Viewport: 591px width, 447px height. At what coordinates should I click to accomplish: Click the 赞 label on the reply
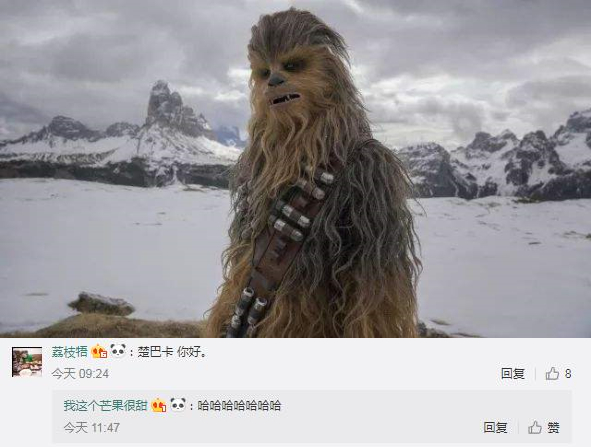pyautogui.click(x=553, y=428)
